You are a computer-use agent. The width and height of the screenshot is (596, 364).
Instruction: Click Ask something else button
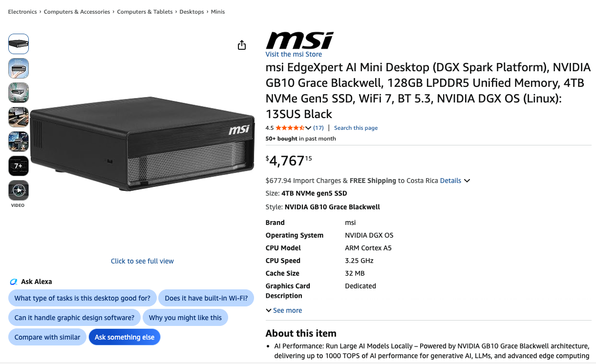point(125,337)
